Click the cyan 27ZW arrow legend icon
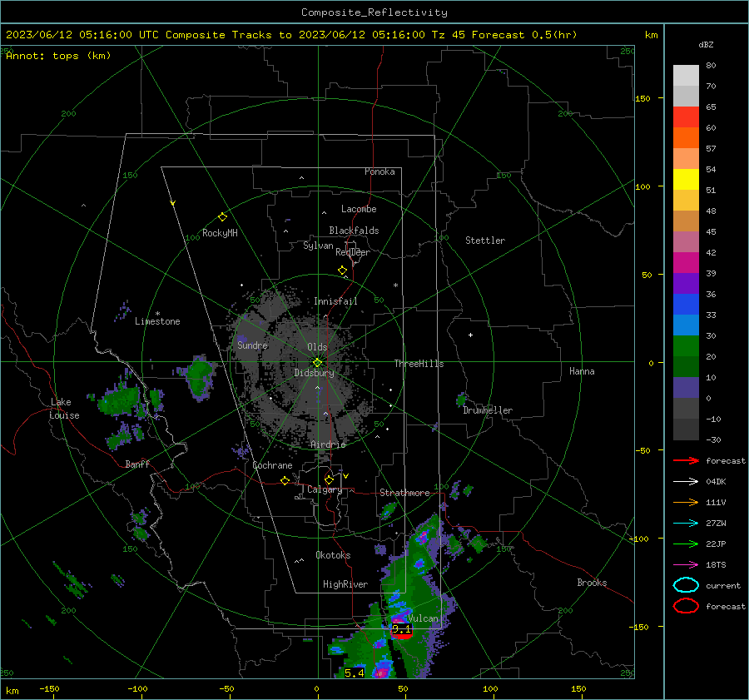The image size is (749, 700). coord(686,524)
